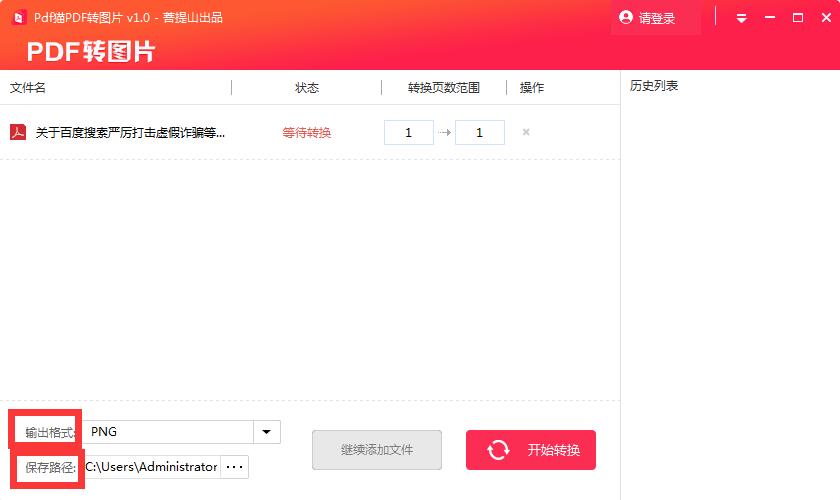Maximize the application window
Viewport: 840px width, 500px height.
798,18
